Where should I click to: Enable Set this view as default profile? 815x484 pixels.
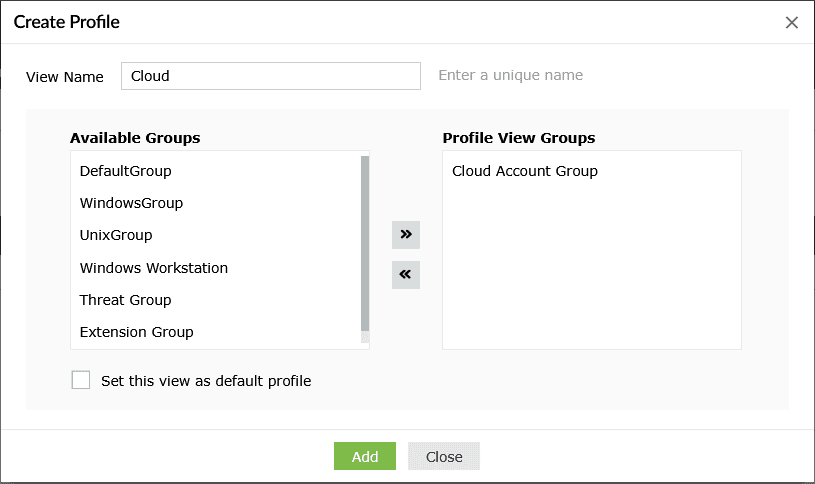(x=81, y=380)
